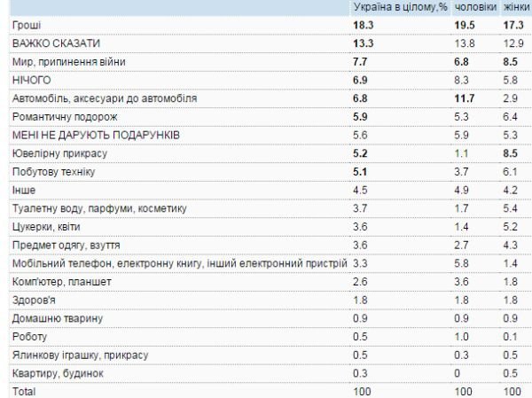532x398 pixels.
Task: Select the 'Романтичну подорож' row label
Action: tap(65, 117)
